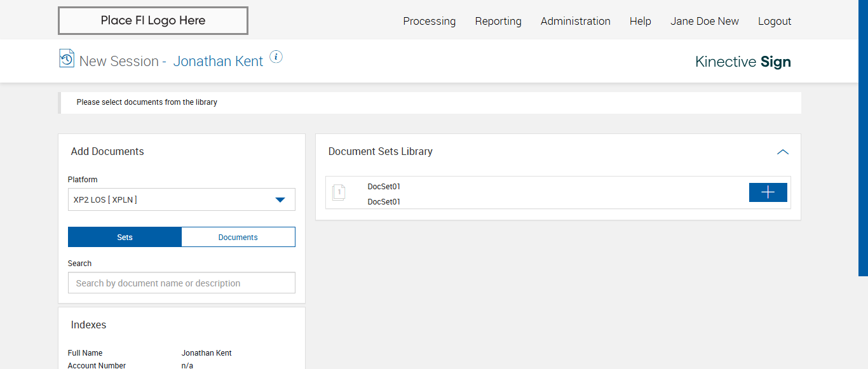Click the session history icon beside New Session
Screen dimensions: 868x369
(67, 58)
